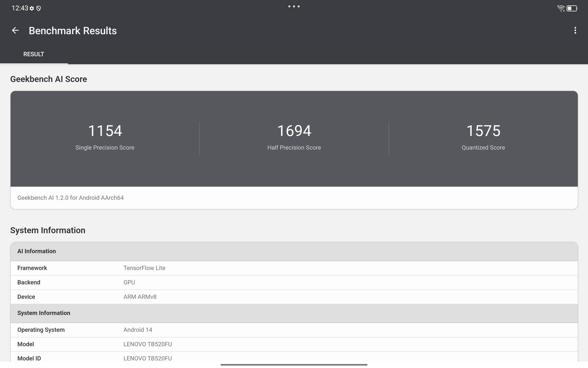Tap the Quantized Score 1575
Image resolution: width=588 pixels, height=368 pixels.
483,131
